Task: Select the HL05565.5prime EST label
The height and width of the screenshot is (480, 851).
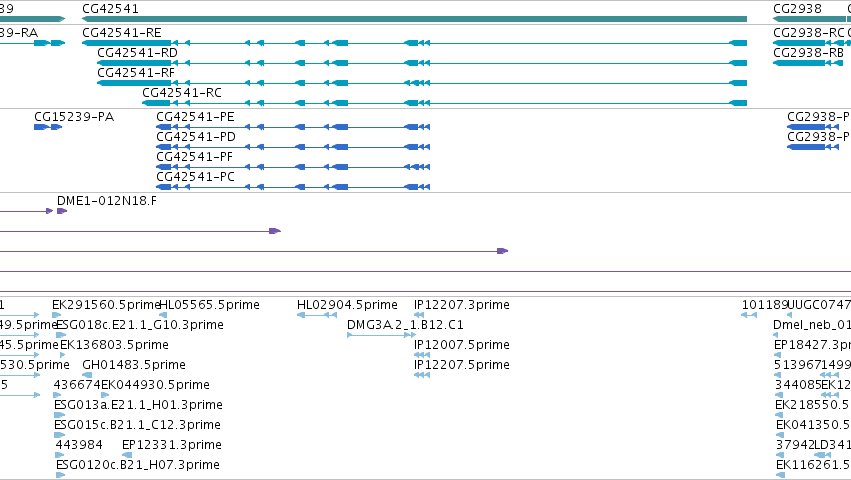Action: [209, 305]
